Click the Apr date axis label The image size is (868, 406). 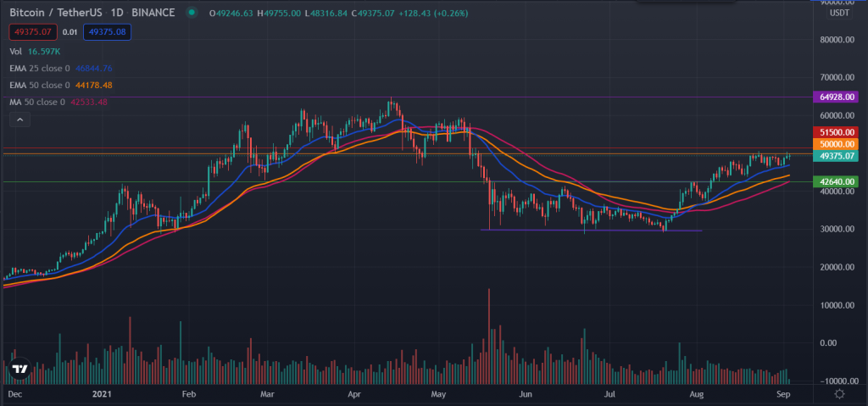(x=355, y=394)
